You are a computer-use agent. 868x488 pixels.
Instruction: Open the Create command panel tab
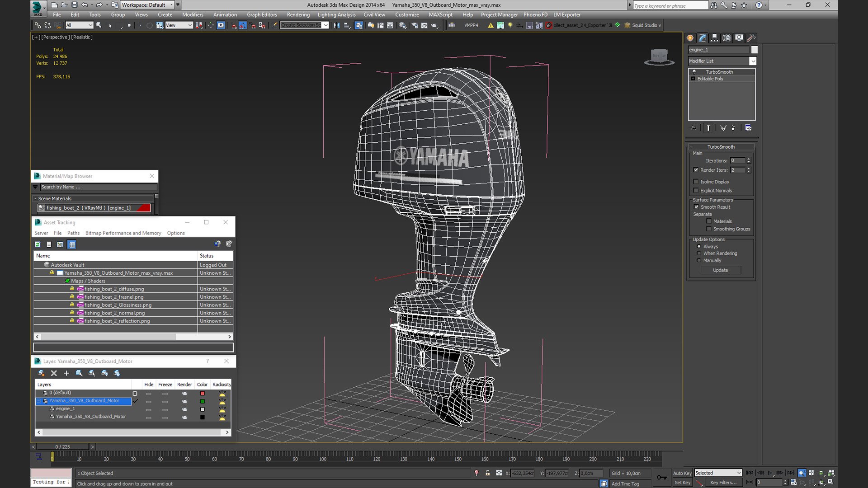pyautogui.click(x=690, y=38)
